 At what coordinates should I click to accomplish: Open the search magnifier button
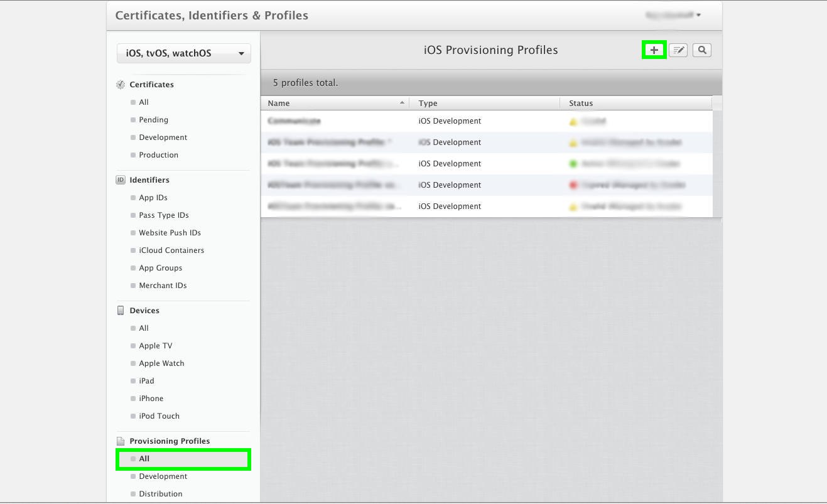(702, 50)
